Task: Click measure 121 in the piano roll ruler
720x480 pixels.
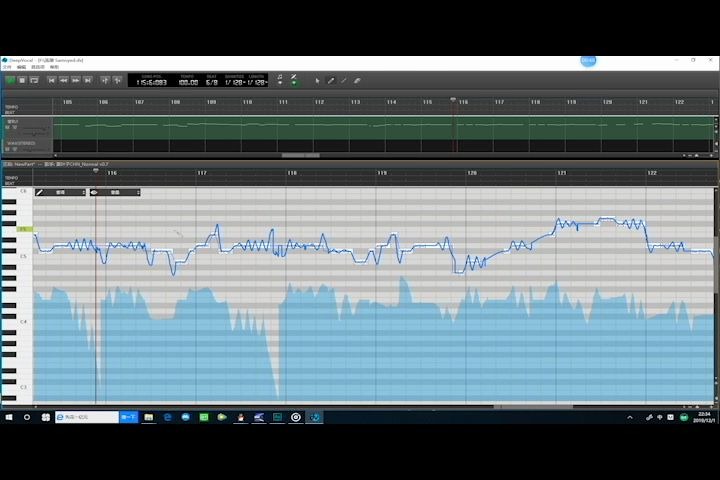Action: [x=562, y=173]
